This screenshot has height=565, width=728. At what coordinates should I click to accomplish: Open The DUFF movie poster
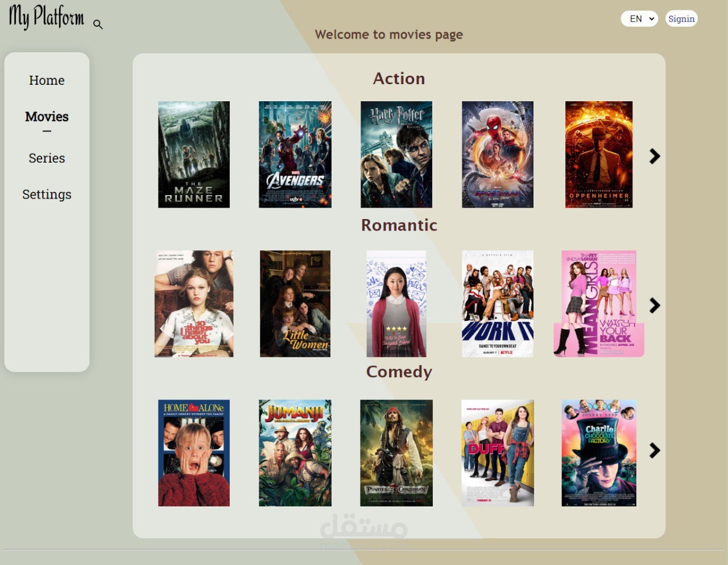click(x=498, y=453)
